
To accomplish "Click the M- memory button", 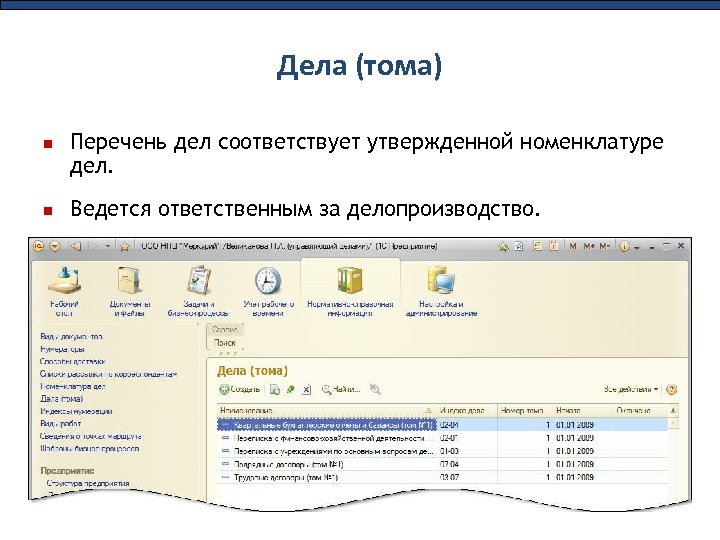I will 605,247.
